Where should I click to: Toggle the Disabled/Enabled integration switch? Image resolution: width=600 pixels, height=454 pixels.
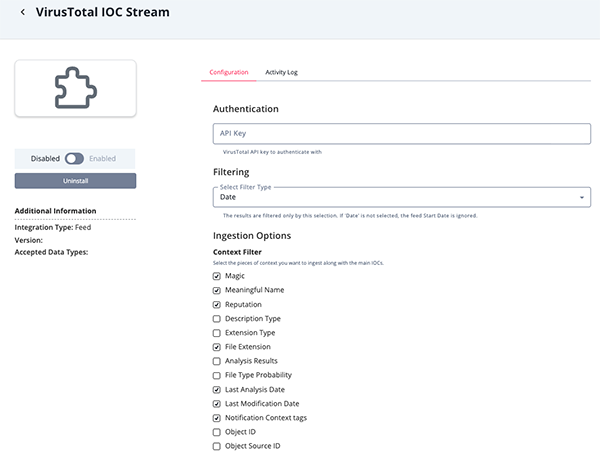pyautogui.click(x=74, y=158)
